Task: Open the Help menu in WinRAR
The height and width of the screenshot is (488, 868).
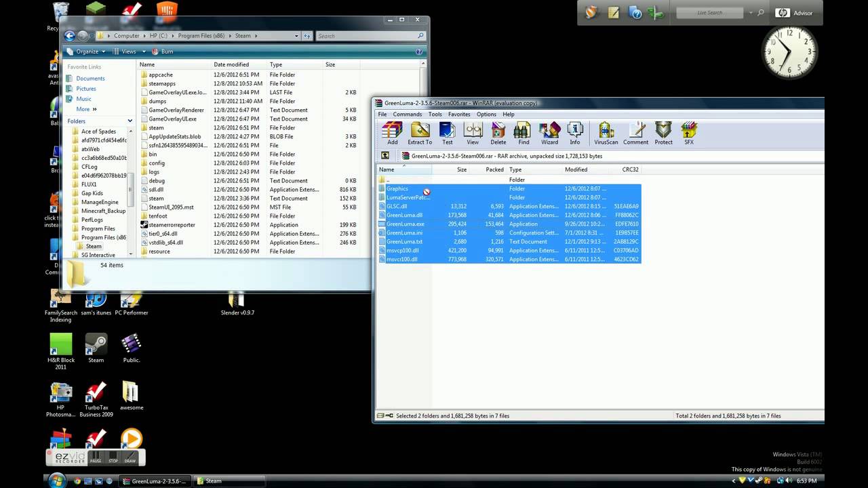Action: click(x=508, y=114)
